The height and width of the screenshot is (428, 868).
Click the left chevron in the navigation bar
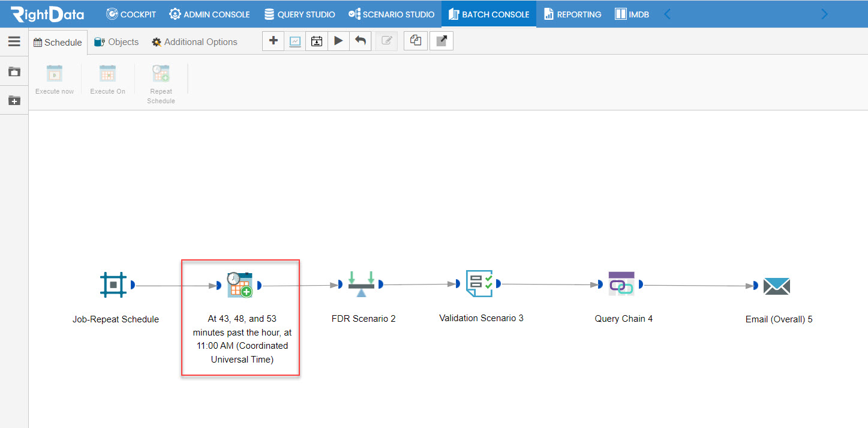tap(668, 13)
